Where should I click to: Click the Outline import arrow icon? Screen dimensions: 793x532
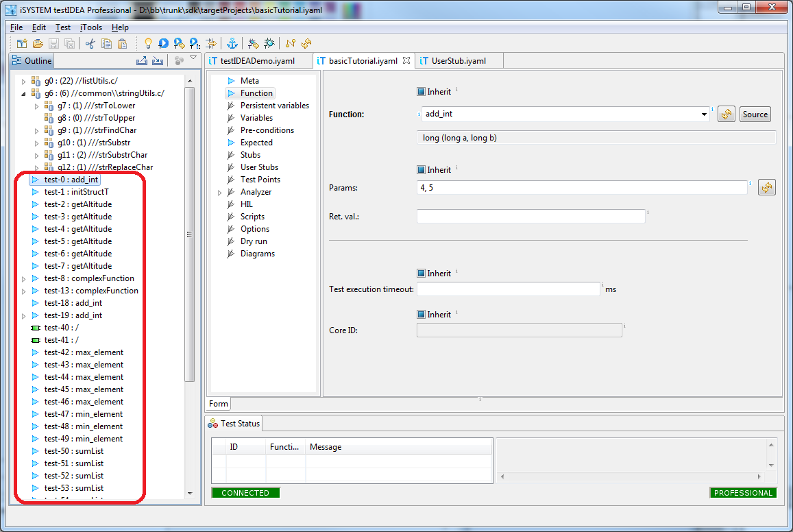pos(158,61)
